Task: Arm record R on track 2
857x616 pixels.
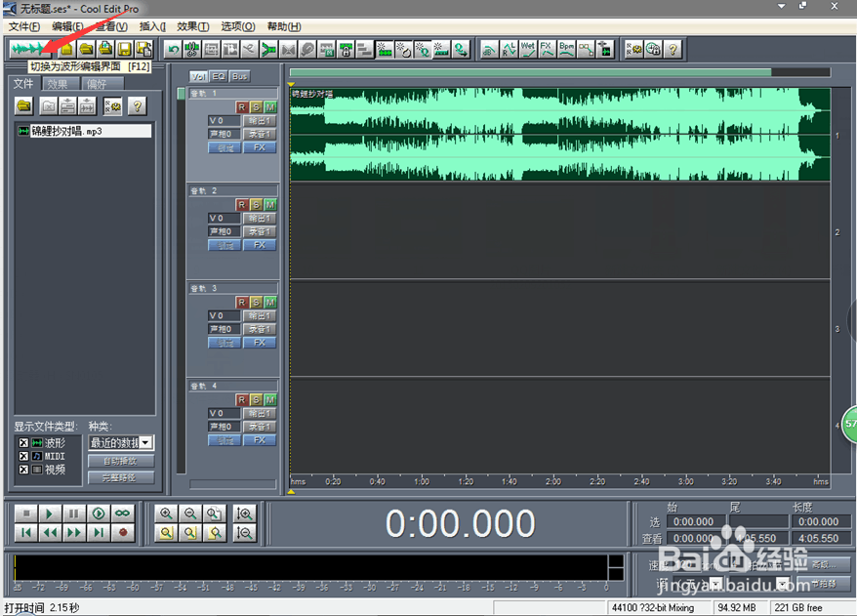Action: pos(241,204)
